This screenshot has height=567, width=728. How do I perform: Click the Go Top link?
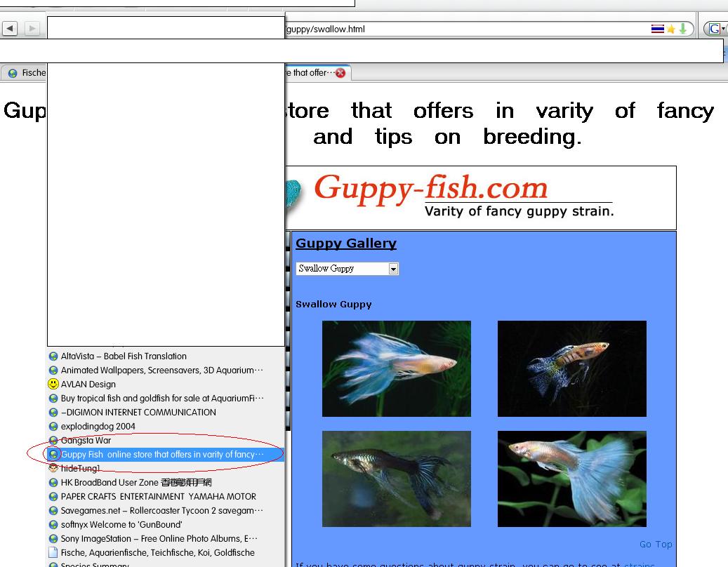point(656,545)
